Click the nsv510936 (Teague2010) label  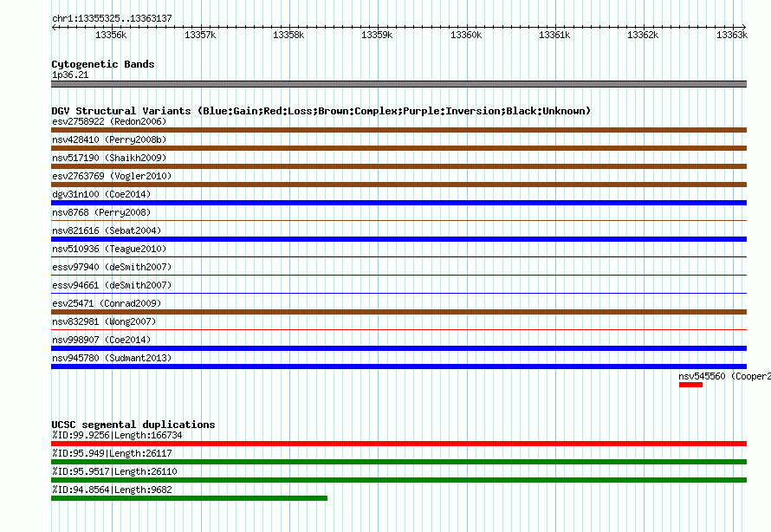[109, 249]
